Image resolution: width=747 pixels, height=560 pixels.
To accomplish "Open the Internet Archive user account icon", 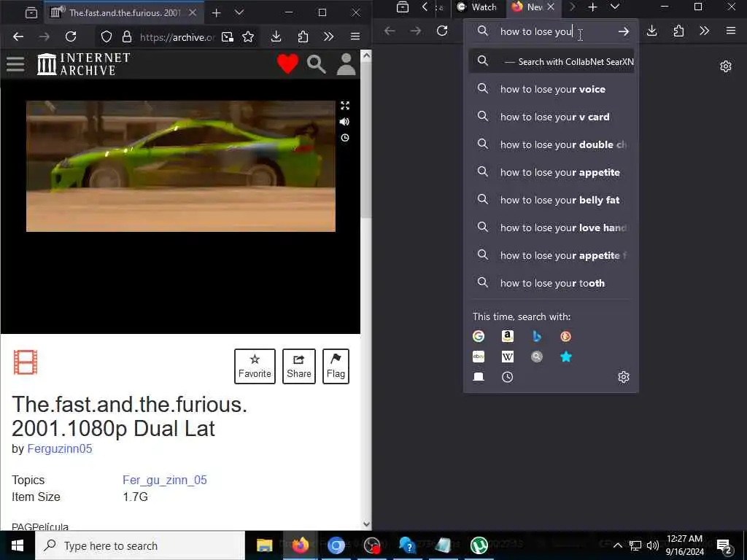I will coord(347,64).
